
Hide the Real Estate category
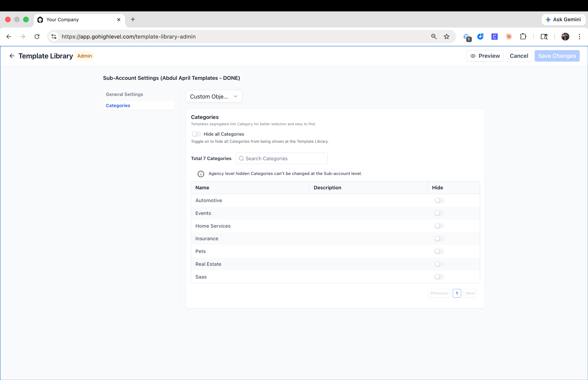pyautogui.click(x=439, y=264)
